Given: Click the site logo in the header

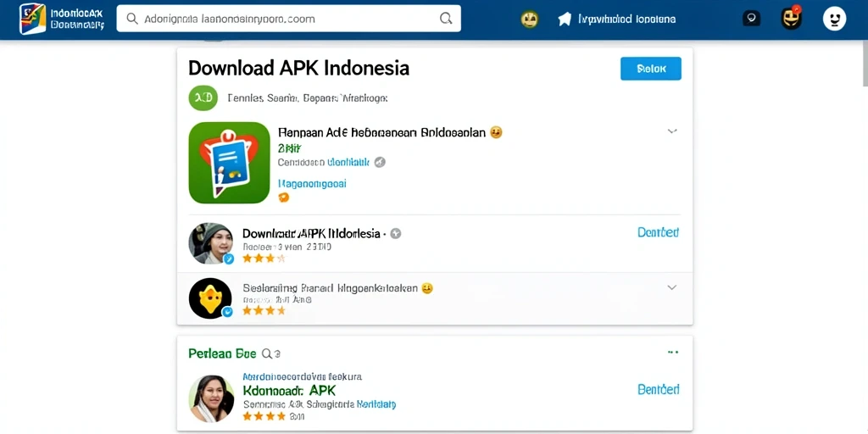Looking at the screenshot, I should point(32,19).
